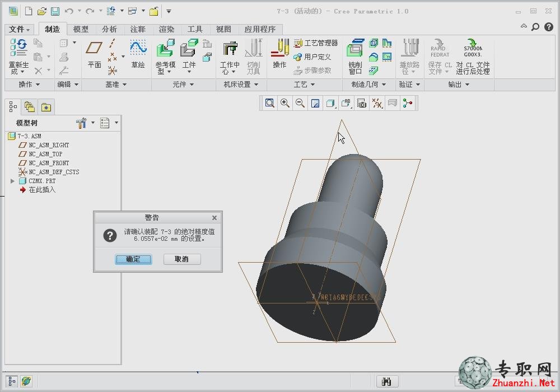Expand the Edit (编辑) group dropdown
Image resolution: width=560 pixels, height=392 pixels.
pos(68,85)
